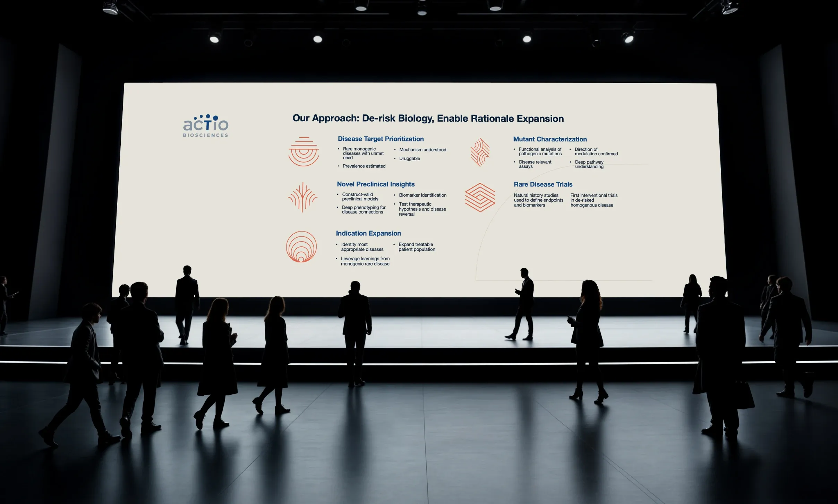This screenshot has height=504, width=838.
Task: Click the Actio Biosciences logo
Action: pos(206,126)
